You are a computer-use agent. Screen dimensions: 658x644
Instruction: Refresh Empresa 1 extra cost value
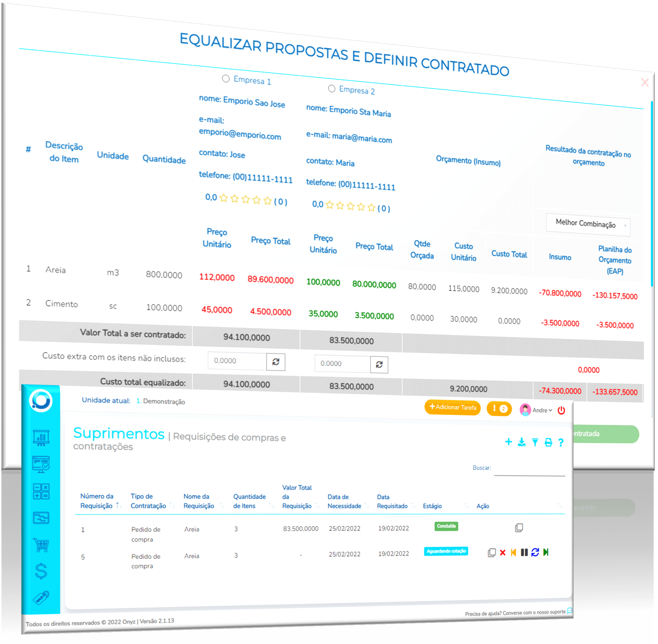click(276, 363)
